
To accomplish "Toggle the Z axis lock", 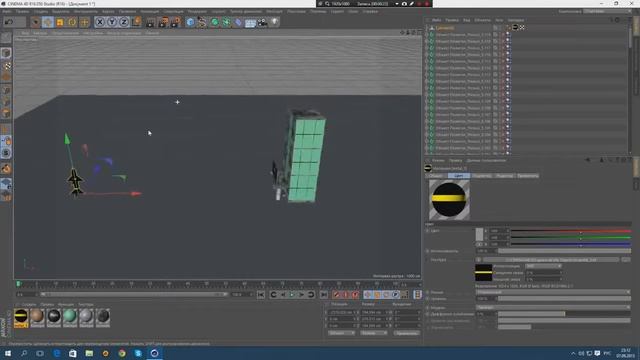I will pyautogui.click(x=124, y=22).
